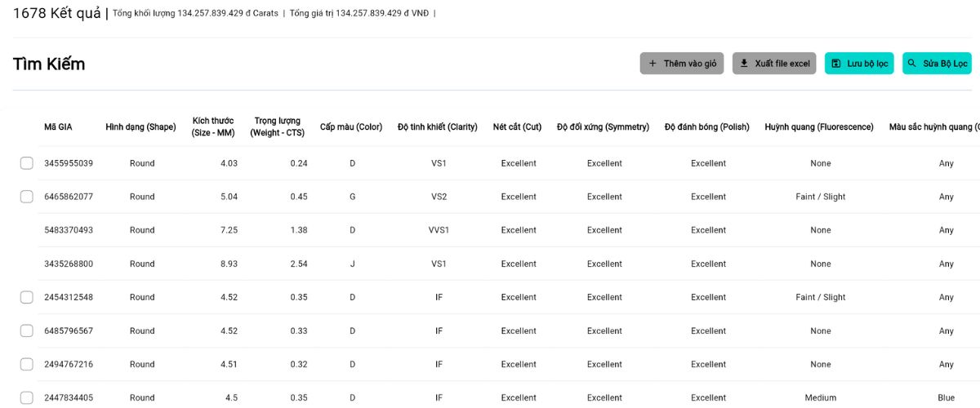Click the Cấp màu (Color) column header
The image size is (980, 408).
351,126
